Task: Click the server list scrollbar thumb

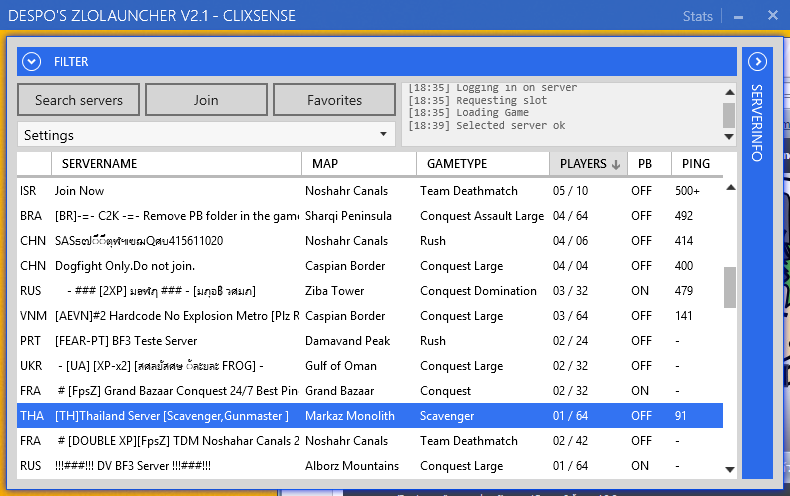Action: point(730,287)
